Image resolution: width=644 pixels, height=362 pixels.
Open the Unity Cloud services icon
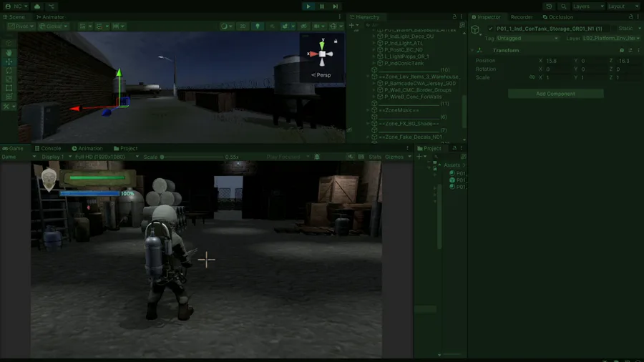37,6
